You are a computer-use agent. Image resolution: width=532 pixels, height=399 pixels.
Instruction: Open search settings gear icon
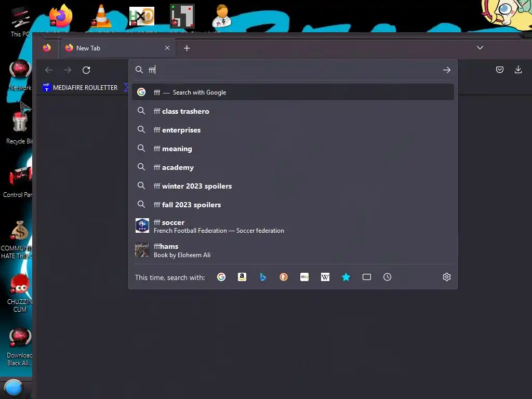coord(447,277)
